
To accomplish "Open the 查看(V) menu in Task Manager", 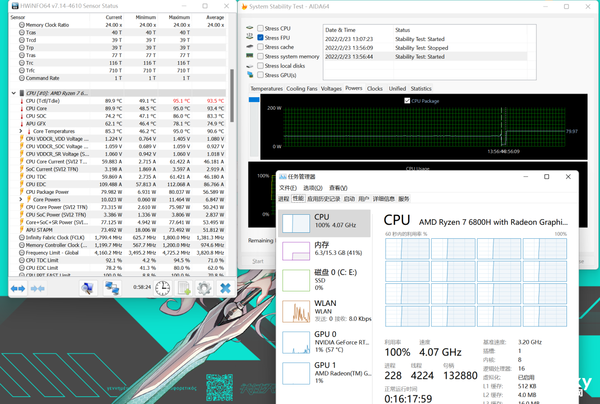I will point(338,188).
